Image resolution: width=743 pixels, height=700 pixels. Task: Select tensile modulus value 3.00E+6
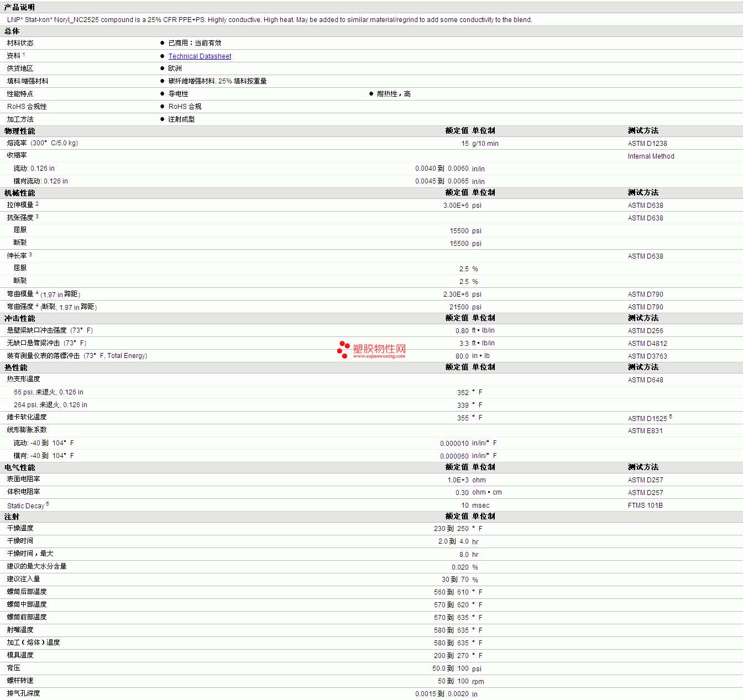coord(456,206)
